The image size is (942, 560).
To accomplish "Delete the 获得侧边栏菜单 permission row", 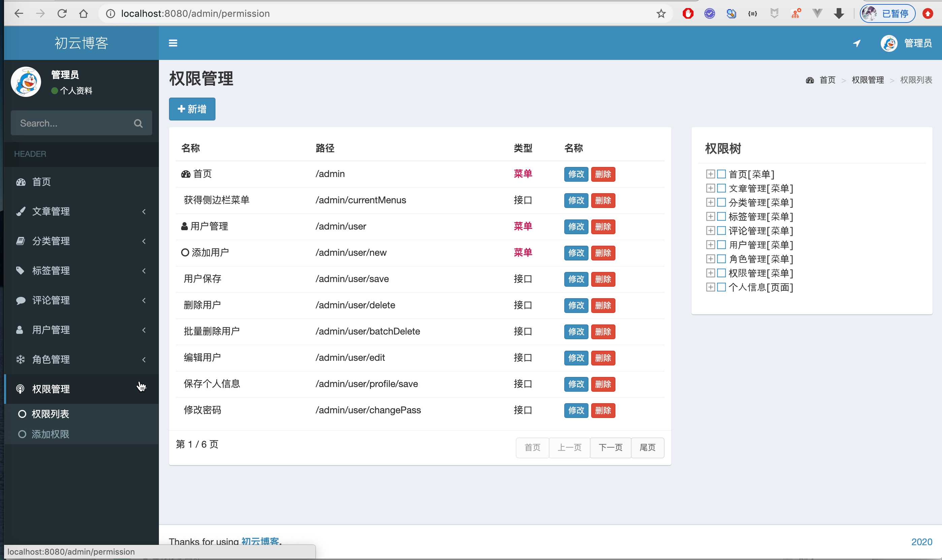I will pos(603,201).
